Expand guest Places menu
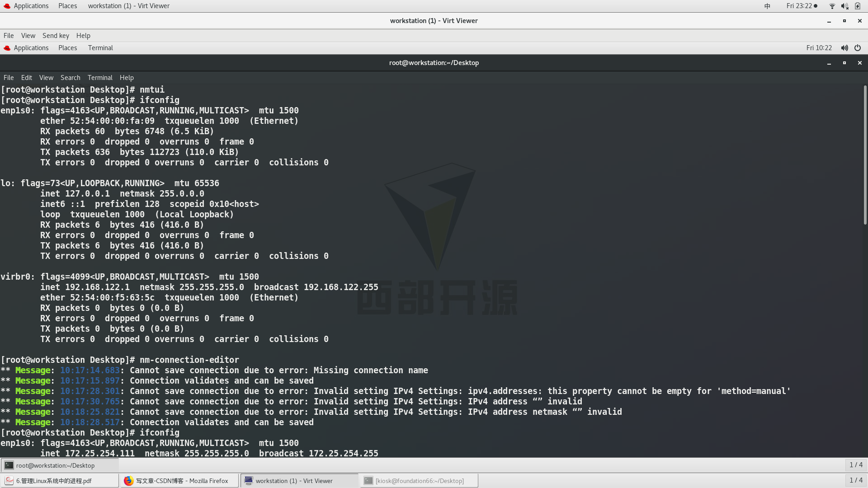Screen dimensions: 868x488 tap(67, 48)
